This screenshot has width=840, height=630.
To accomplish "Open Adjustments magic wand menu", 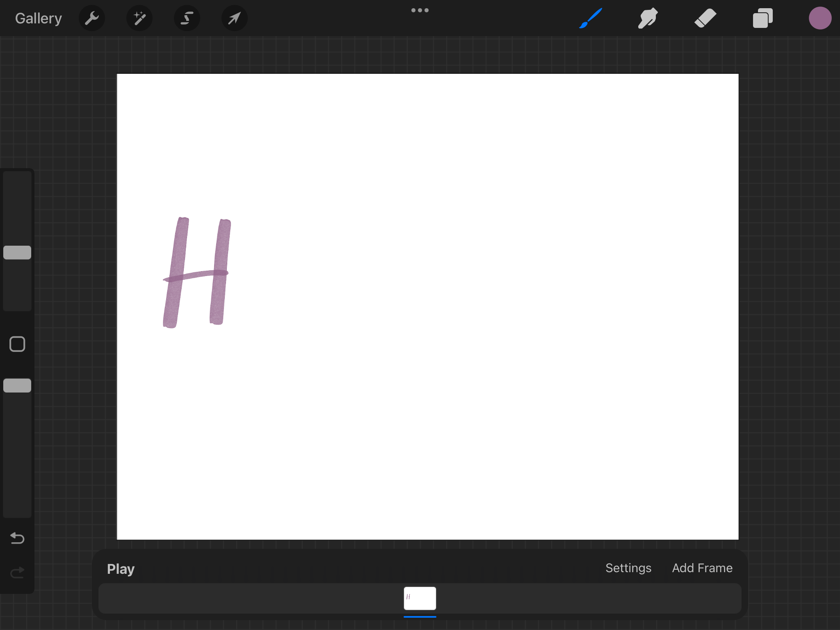I will point(139,18).
